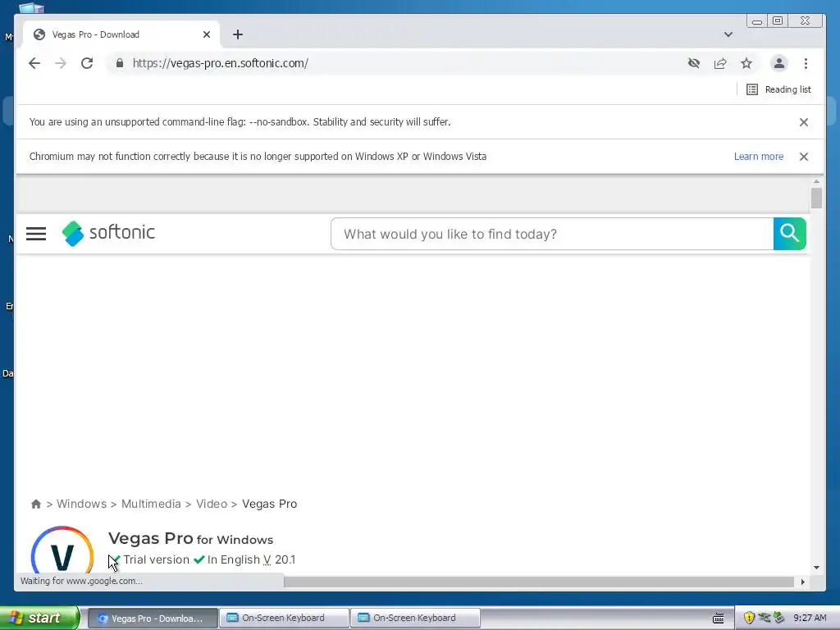
Task: Click the forward navigation arrow
Action: (61, 63)
